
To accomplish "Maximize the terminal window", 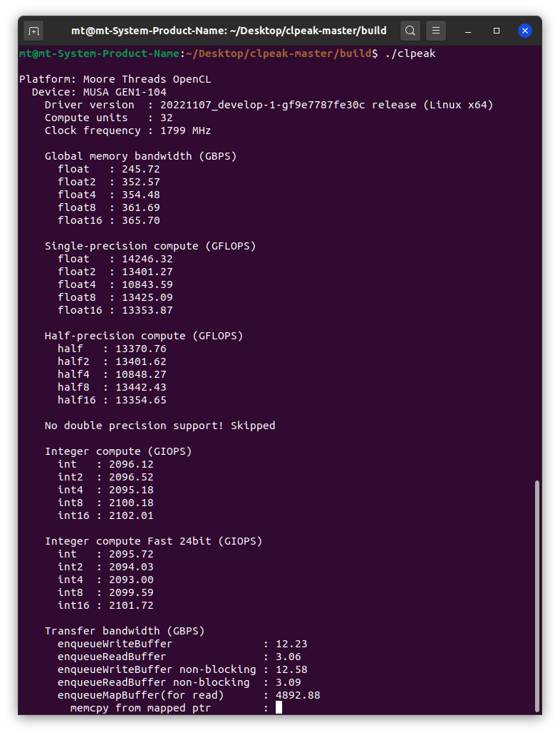I will tap(497, 31).
